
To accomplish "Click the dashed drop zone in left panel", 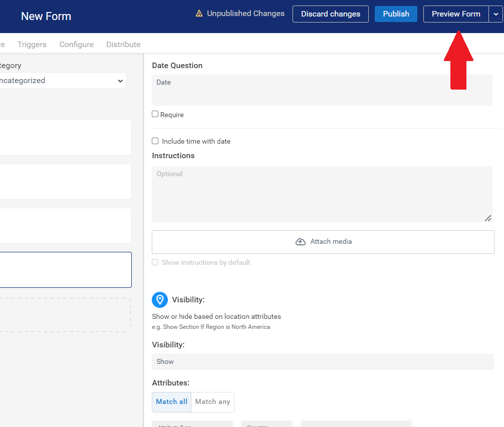I will click(65, 315).
